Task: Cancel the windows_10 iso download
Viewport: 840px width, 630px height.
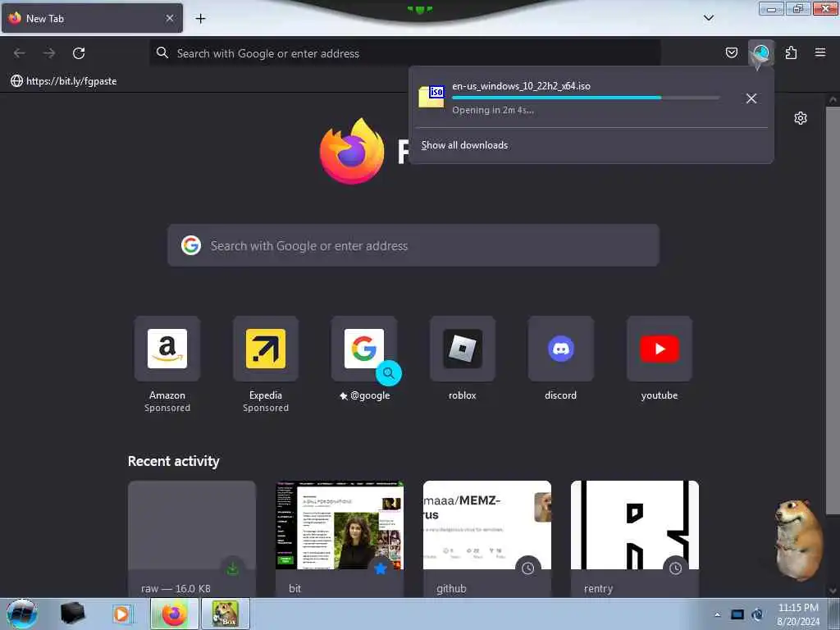Action: coord(751,98)
